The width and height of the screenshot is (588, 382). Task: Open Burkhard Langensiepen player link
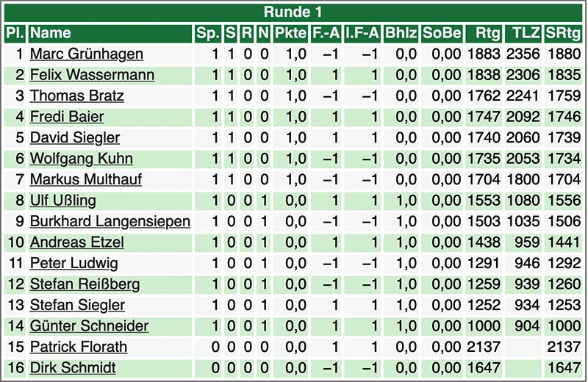coord(110,222)
